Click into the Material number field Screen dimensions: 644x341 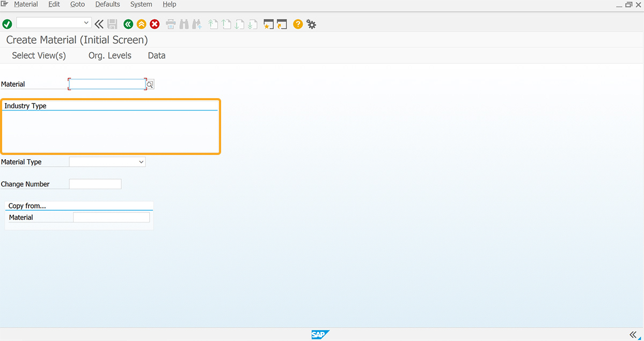click(107, 84)
